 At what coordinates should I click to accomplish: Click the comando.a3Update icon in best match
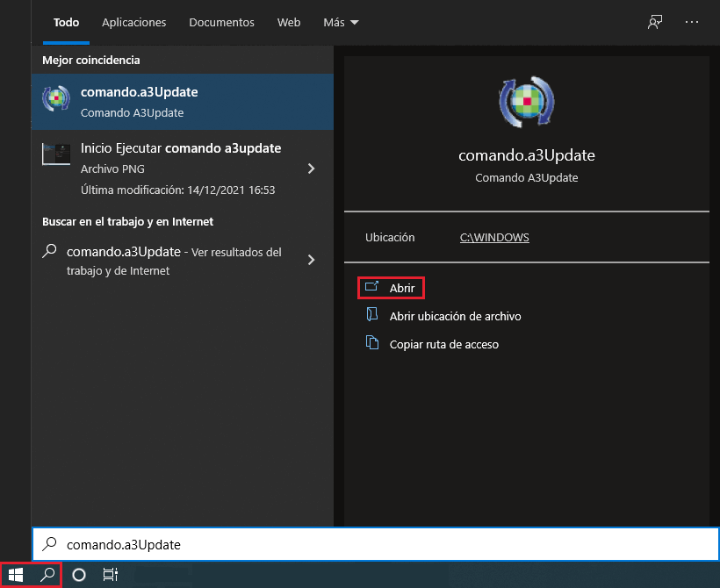tap(56, 98)
